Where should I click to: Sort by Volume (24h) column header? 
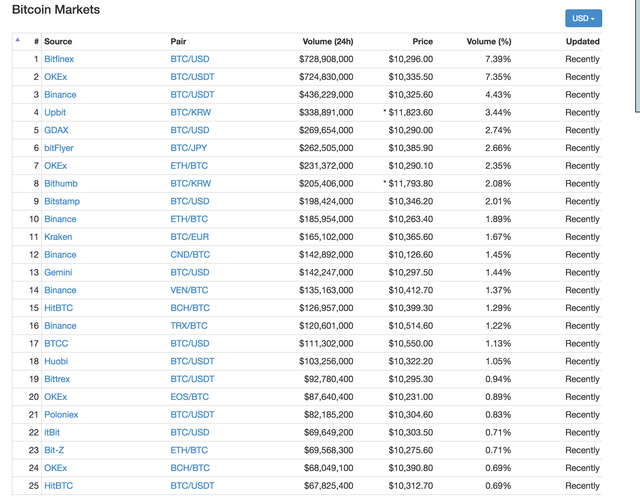coord(328,41)
